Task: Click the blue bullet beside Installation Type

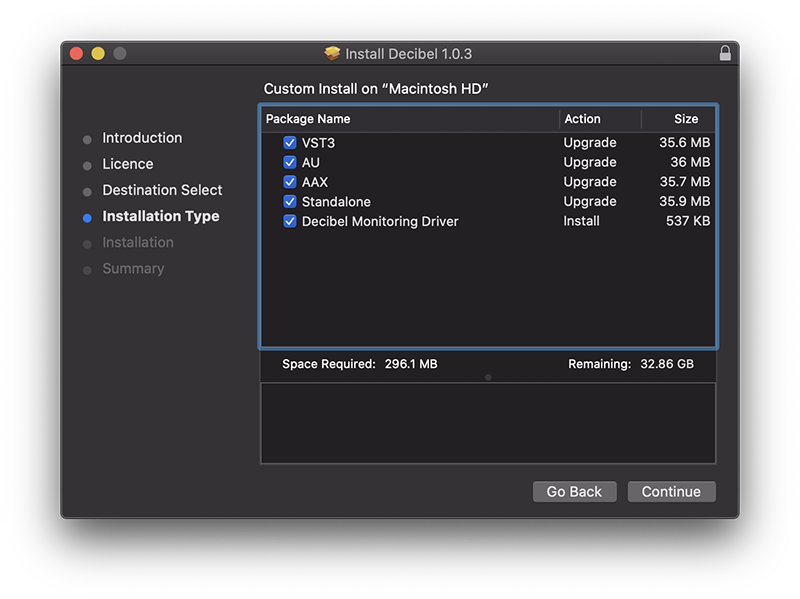Action: [87, 217]
